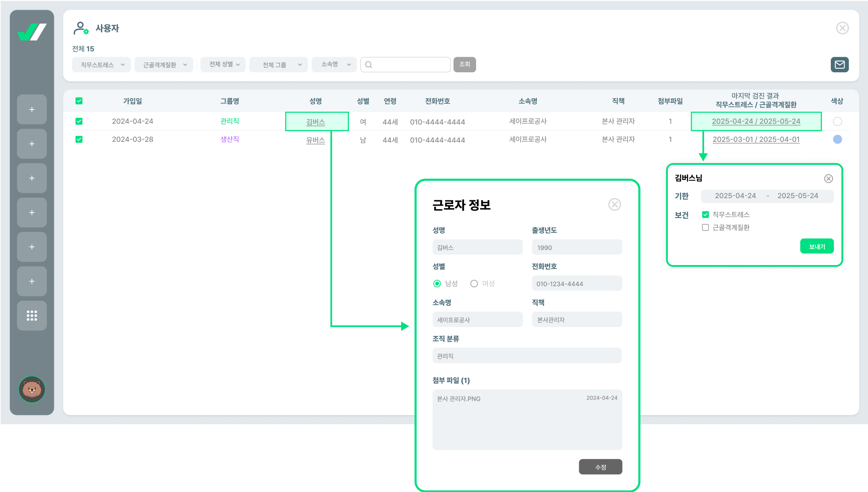
Task: Close the 근로자 정보 dialog
Action: 614,204
